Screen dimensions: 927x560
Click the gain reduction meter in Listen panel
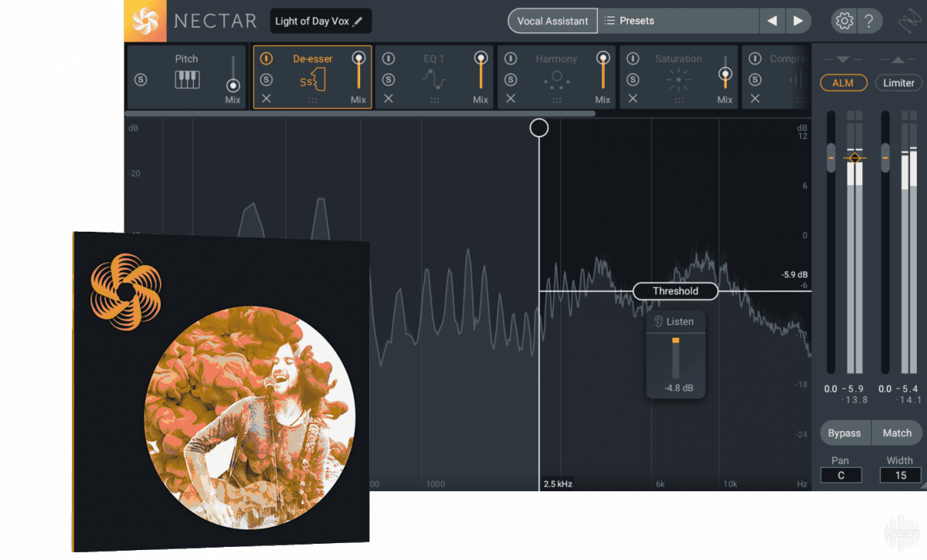[675, 357]
